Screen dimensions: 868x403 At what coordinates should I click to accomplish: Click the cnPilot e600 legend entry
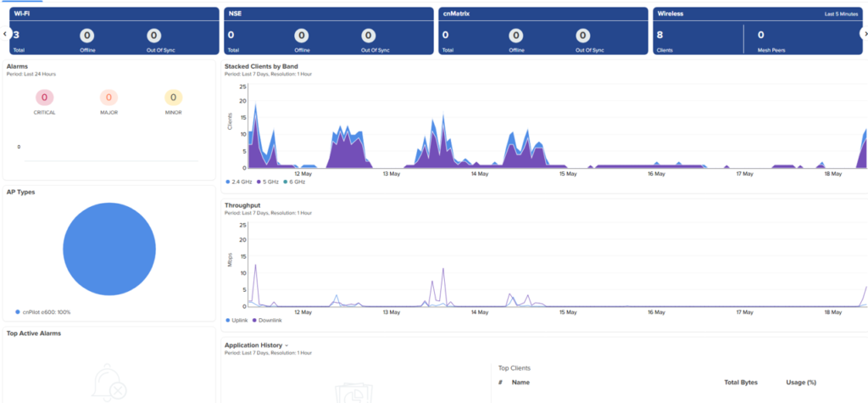42,312
